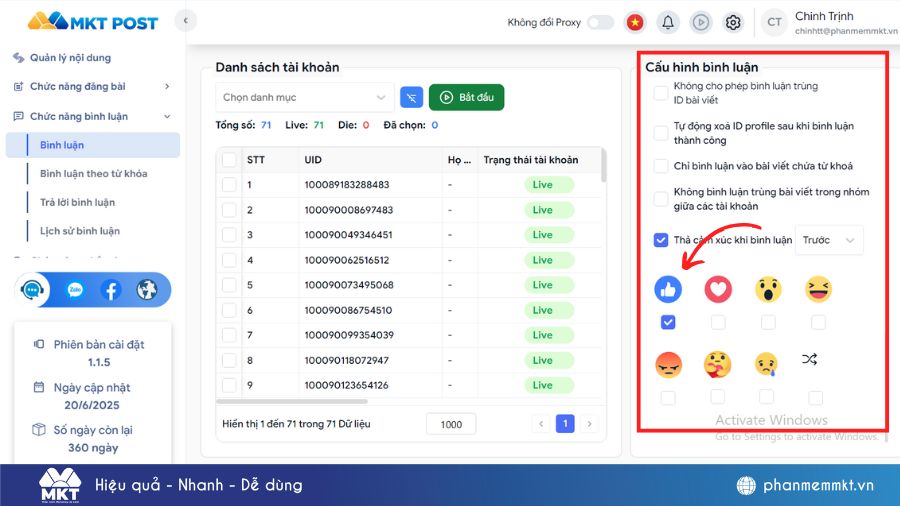Open the notifications bell
The width and height of the screenshot is (900, 506).
point(668,22)
